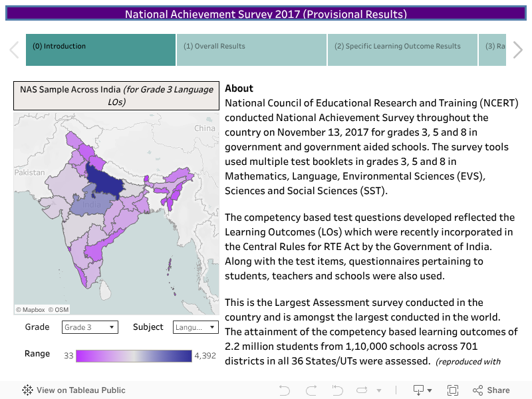
Task: Open the OSM attribution link on map
Action: coord(61,309)
